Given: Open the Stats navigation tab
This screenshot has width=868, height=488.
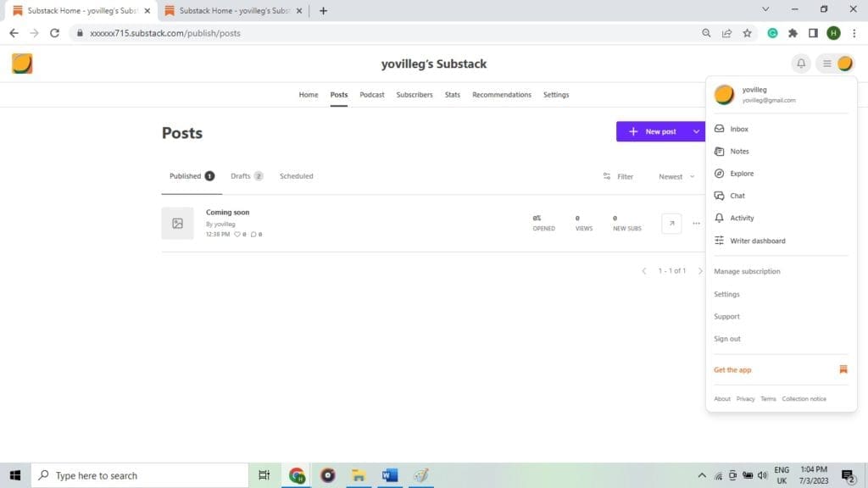Looking at the screenshot, I should [x=453, y=95].
